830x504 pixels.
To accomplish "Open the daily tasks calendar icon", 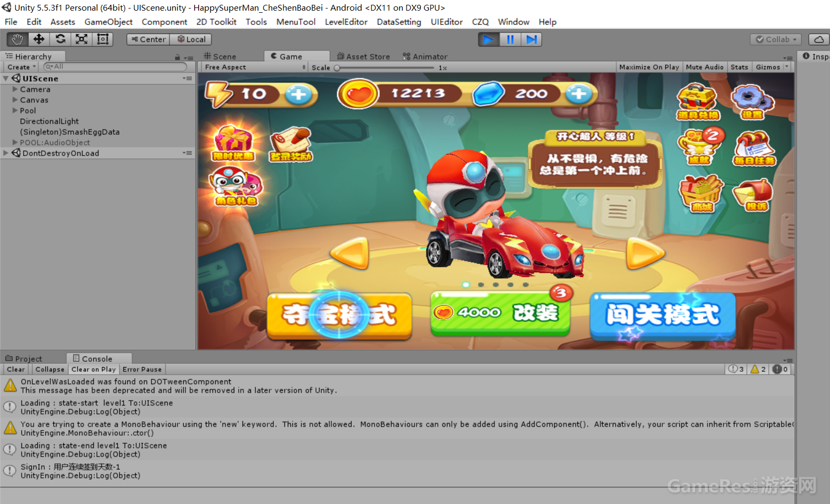I will pos(754,148).
